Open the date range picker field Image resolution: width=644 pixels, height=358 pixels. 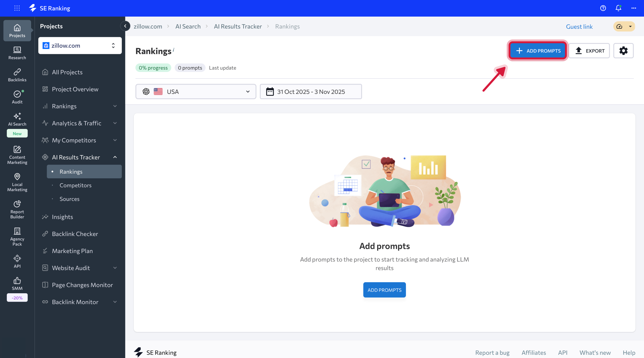pos(311,92)
